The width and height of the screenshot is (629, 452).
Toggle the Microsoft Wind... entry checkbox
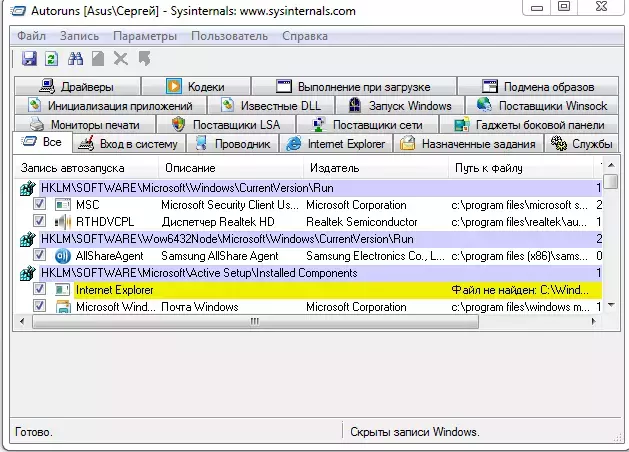tap(39, 306)
